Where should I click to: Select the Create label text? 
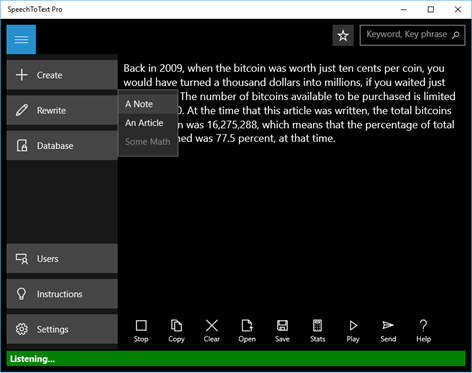point(49,75)
